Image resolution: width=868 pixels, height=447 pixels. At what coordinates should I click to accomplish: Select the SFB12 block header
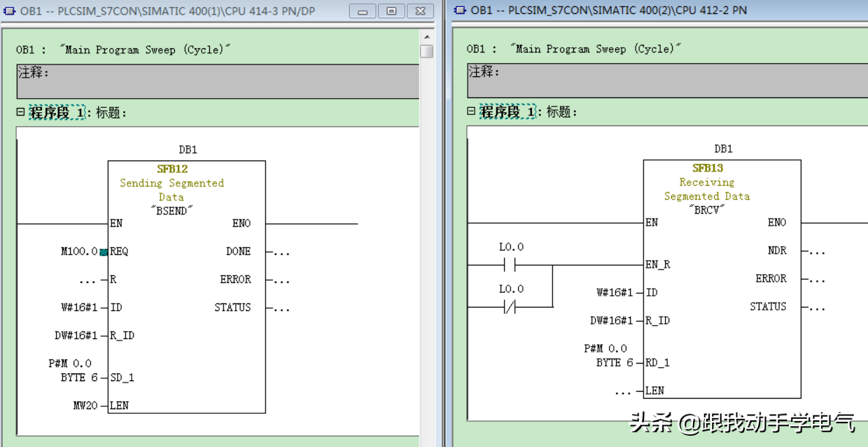coord(171,169)
